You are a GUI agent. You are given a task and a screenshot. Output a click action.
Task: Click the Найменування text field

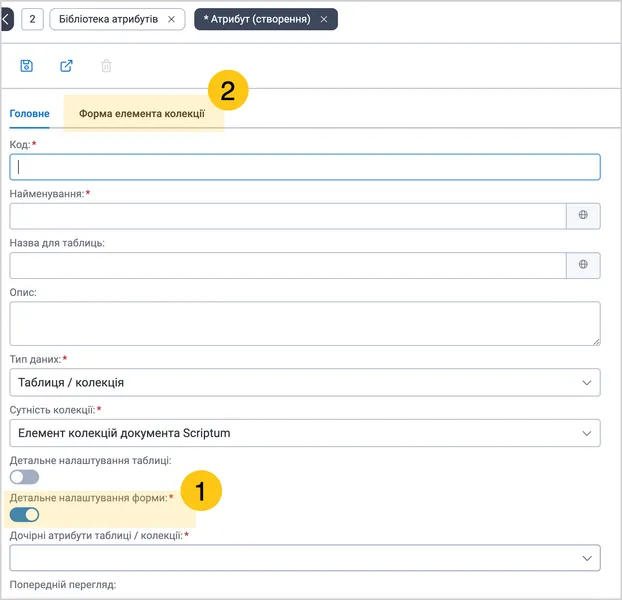point(288,216)
